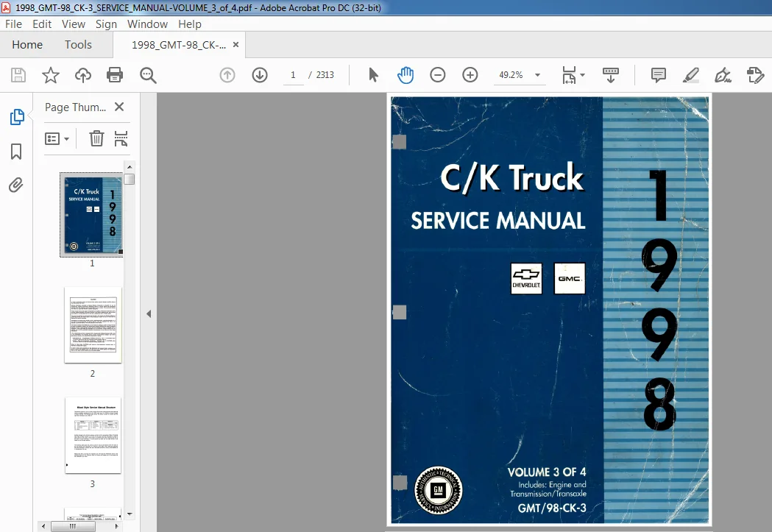The height and width of the screenshot is (532, 772).
Task: Expand the page fit options arrow
Action: click(582, 75)
